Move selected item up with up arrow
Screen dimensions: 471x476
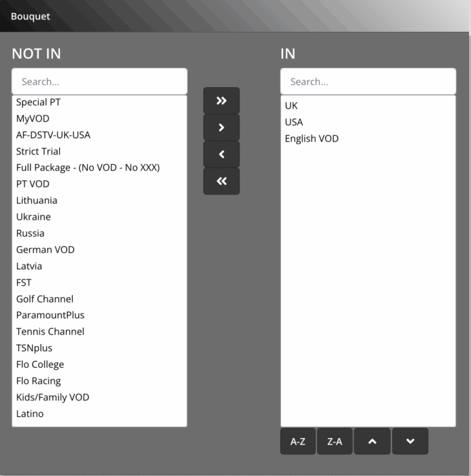tap(372, 441)
